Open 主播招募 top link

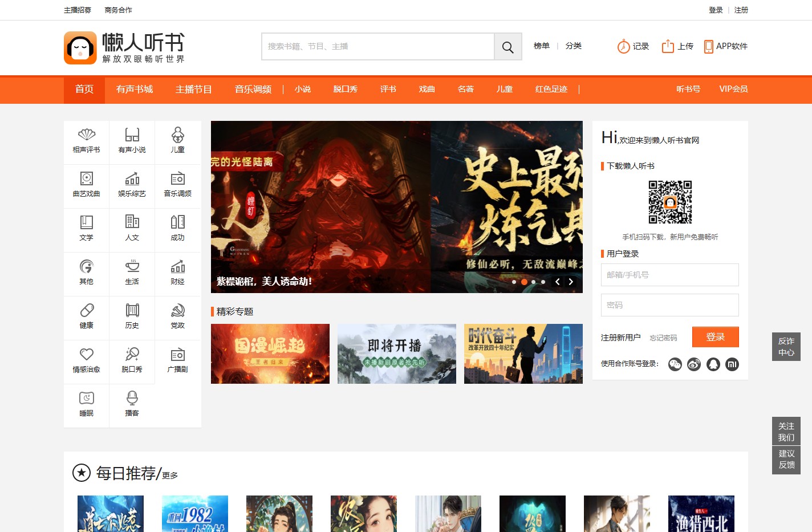click(78, 10)
